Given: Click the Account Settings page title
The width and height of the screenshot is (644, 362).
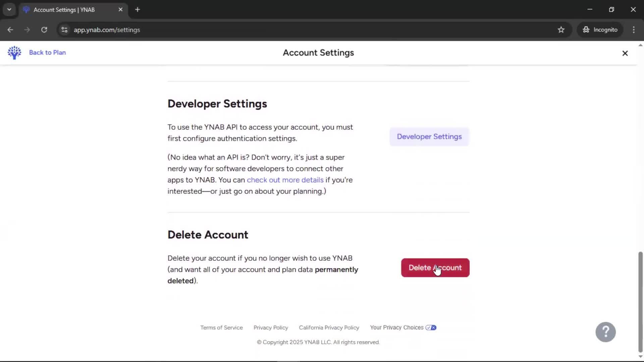Looking at the screenshot, I should pyautogui.click(x=318, y=53).
